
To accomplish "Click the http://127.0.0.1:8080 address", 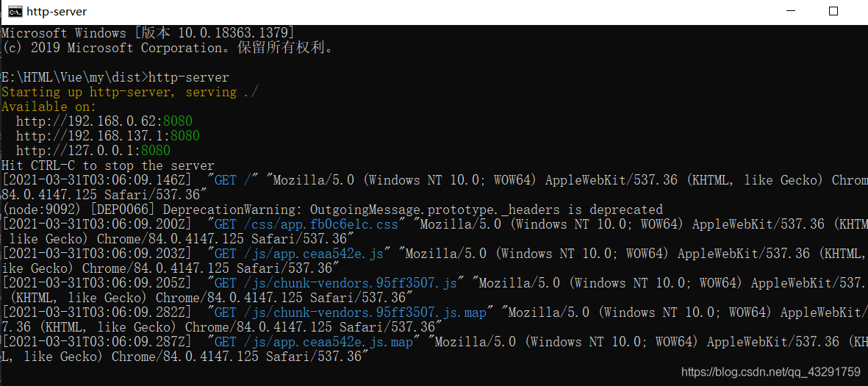I will point(93,151).
